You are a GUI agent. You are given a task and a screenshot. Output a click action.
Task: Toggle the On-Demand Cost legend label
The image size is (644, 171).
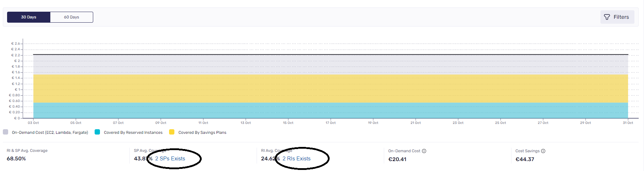50,132
